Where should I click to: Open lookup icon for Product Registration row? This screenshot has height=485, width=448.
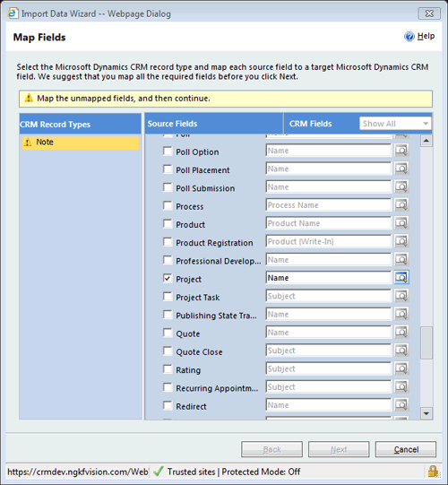(x=401, y=241)
